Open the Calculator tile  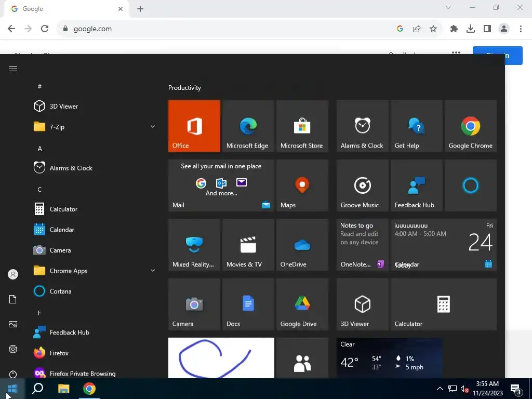click(x=444, y=304)
